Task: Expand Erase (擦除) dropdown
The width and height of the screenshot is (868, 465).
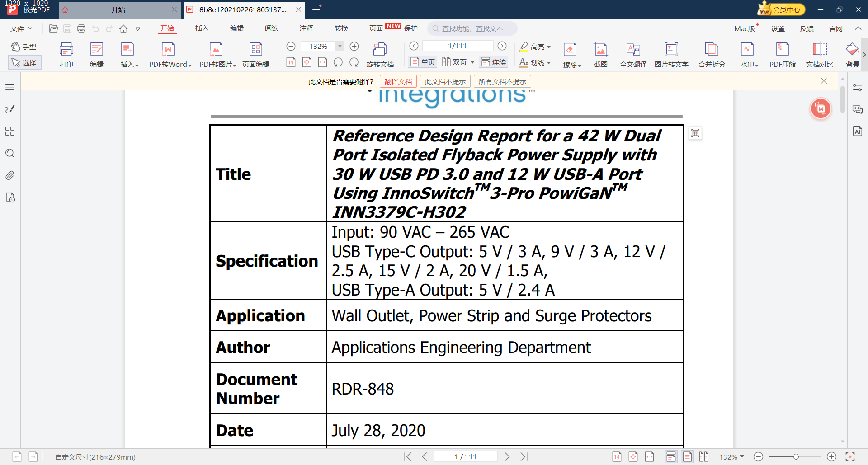Action: click(x=580, y=66)
